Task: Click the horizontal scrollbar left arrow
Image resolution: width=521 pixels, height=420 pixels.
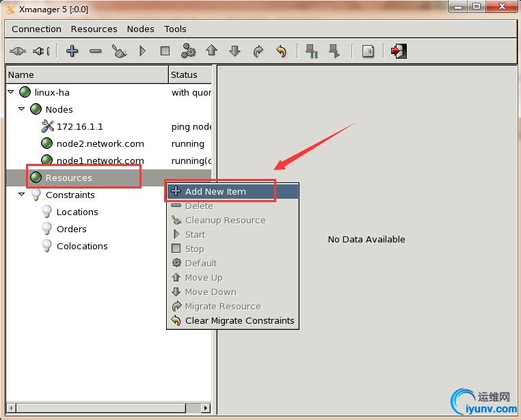Action: [x=11, y=408]
